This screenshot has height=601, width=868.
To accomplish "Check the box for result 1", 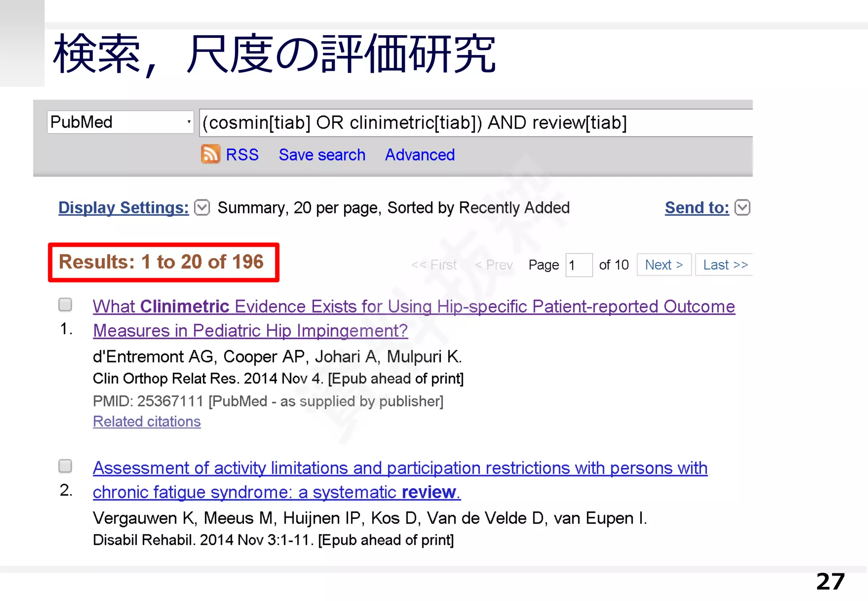I will [x=65, y=304].
